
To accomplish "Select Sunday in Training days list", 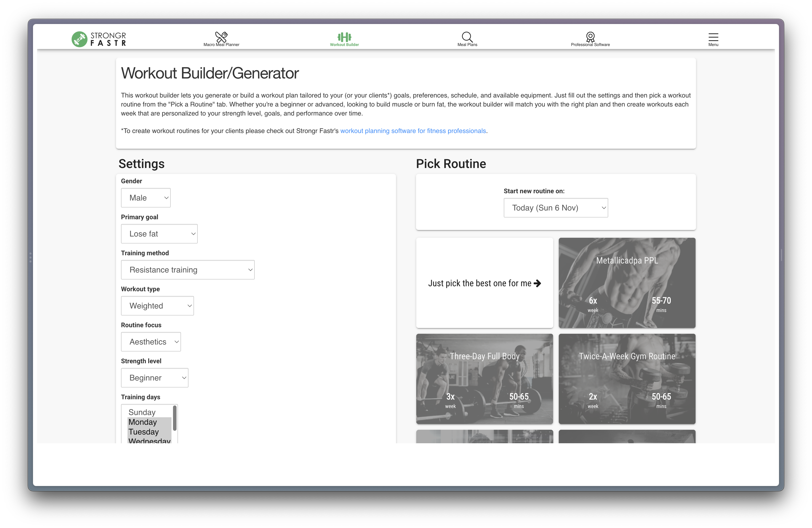I will [x=142, y=412].
